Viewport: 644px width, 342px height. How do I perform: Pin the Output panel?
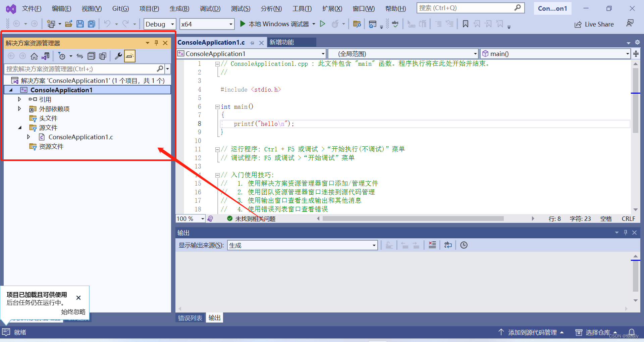click(x=626, y=232)
